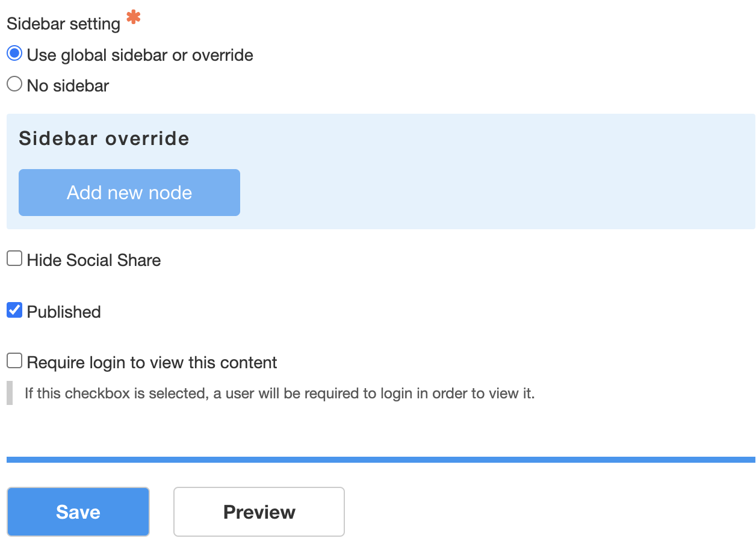Click the 'Add new node' button

(x=129, y=192)
